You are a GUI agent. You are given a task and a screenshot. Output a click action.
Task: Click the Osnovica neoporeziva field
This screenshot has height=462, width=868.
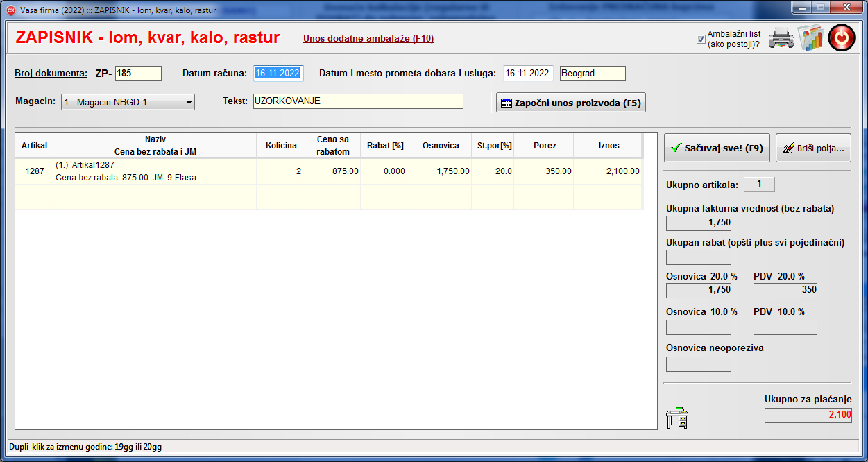[699, 364]
